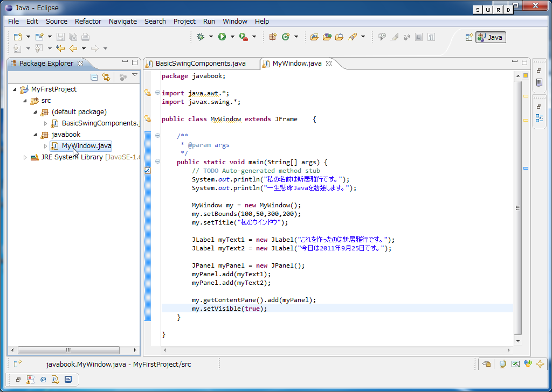Click the Debug bug icon

coord(201,37)
